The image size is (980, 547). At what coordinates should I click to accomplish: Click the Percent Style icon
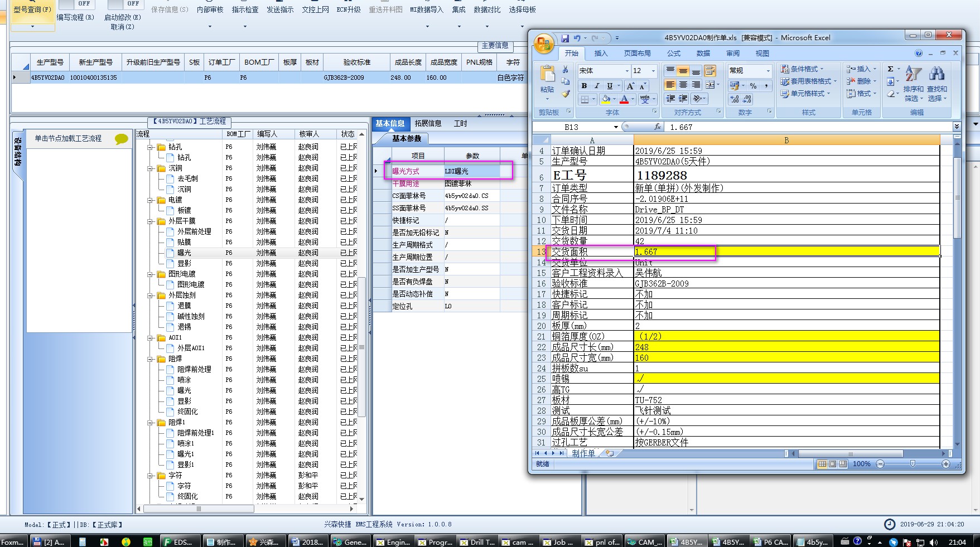pyautogui.click(x=753, y=86)
